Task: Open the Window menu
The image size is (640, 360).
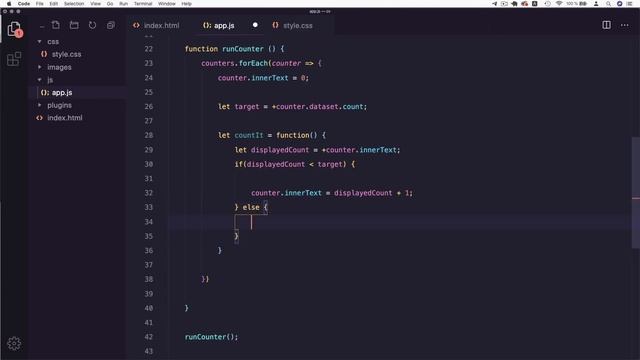Action: (167, 4)
